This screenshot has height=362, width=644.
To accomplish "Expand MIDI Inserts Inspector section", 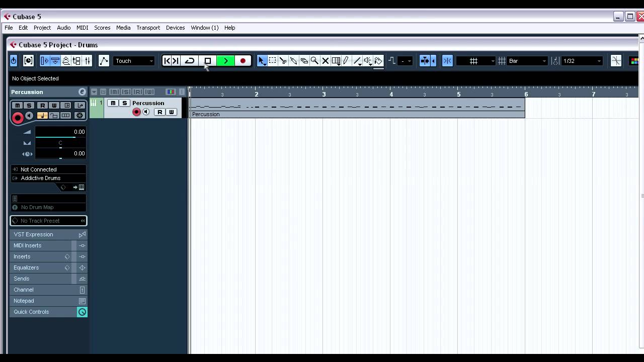I will [x=48, y=245].
